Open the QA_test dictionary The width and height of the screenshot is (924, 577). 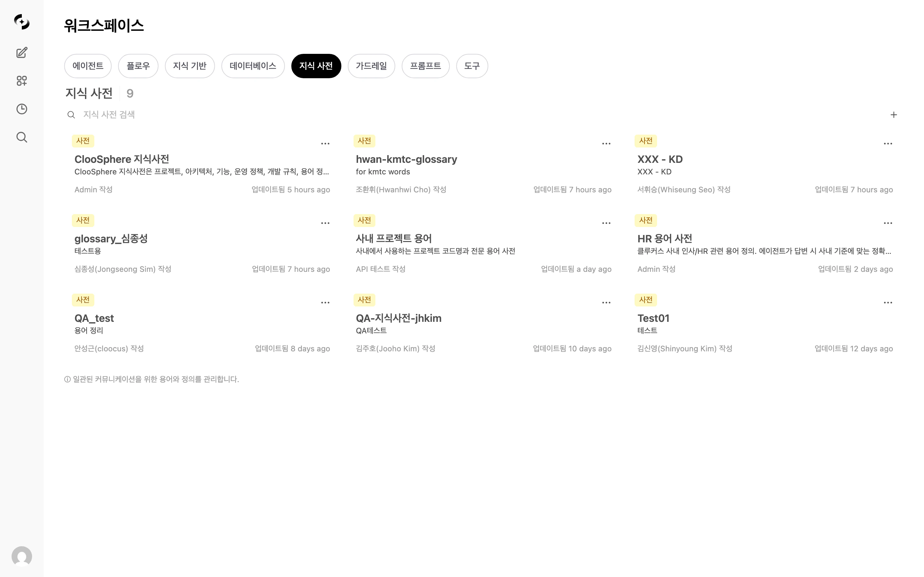(94, 318)
